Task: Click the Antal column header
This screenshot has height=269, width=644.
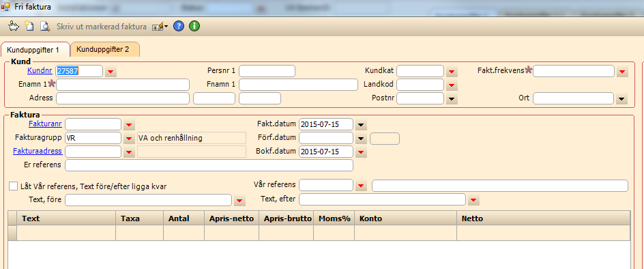Action: coord(184,218)
